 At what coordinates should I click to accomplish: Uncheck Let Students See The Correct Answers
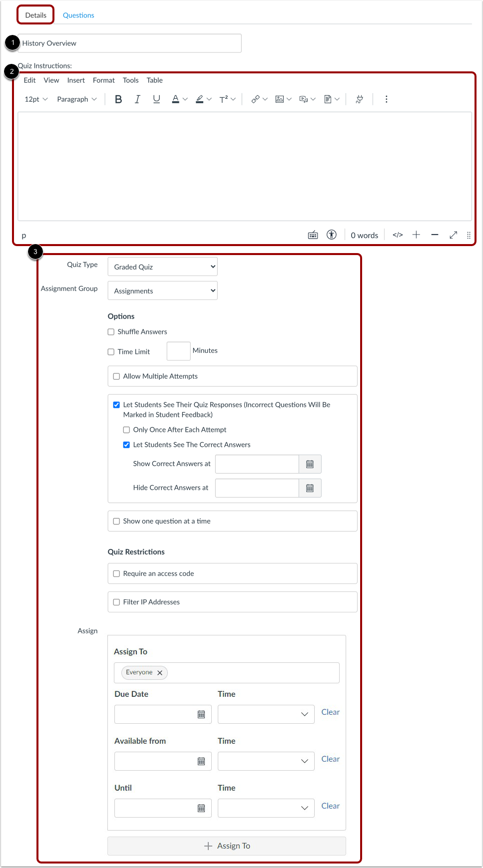pos(126,445)
